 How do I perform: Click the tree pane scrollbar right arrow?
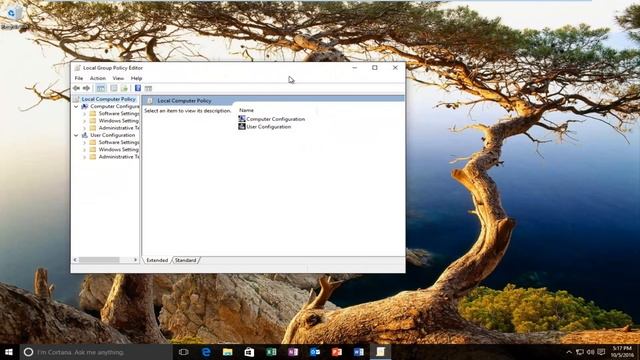[136, 260]
